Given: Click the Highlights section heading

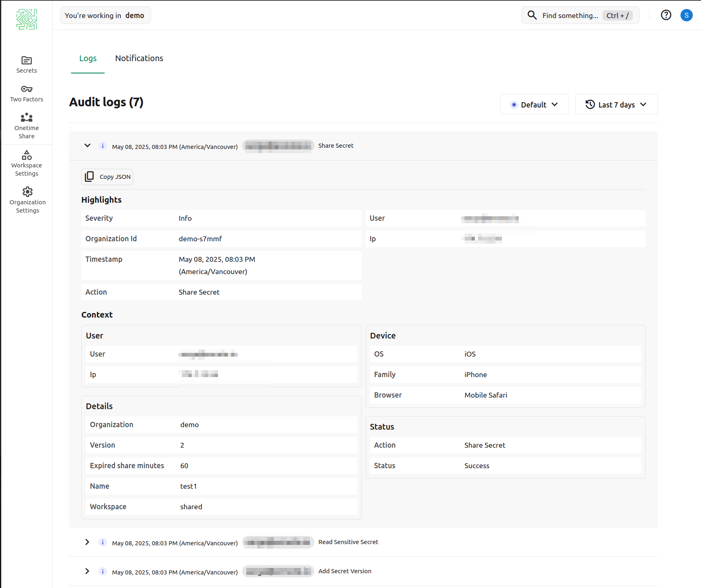Looking at the screenshot, I should [x=101, y=200].
